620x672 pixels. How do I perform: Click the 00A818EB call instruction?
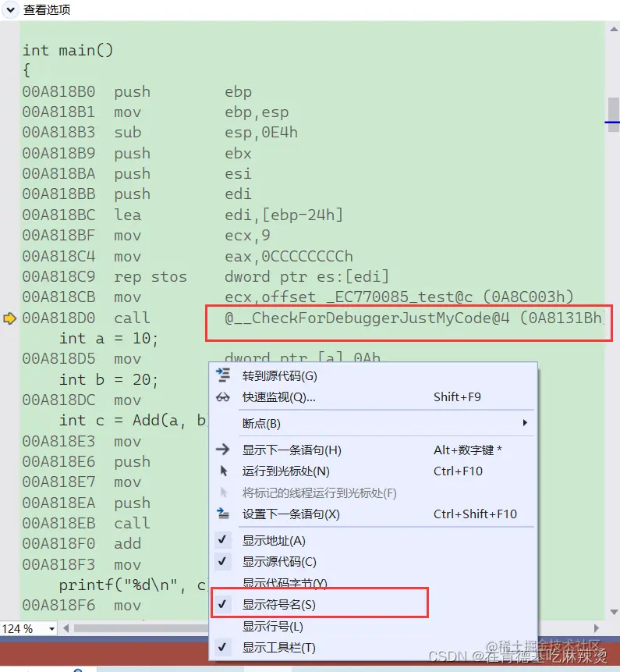pyautogui.click(x=86, y=523)
